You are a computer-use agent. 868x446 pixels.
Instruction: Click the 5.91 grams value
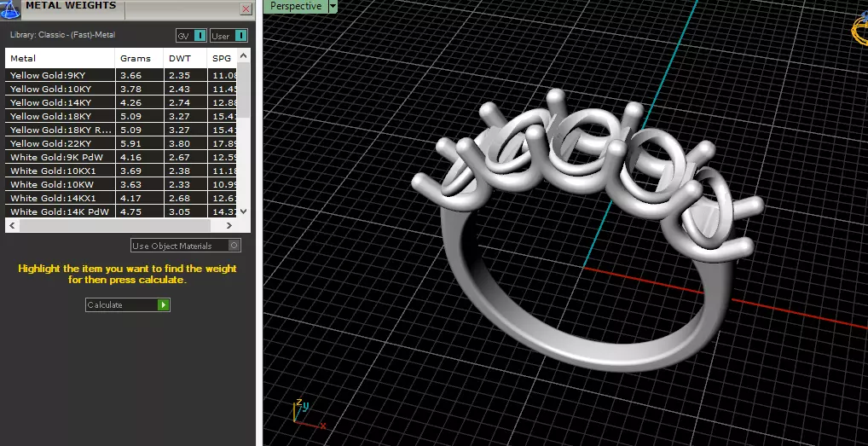tap(130, 143)
